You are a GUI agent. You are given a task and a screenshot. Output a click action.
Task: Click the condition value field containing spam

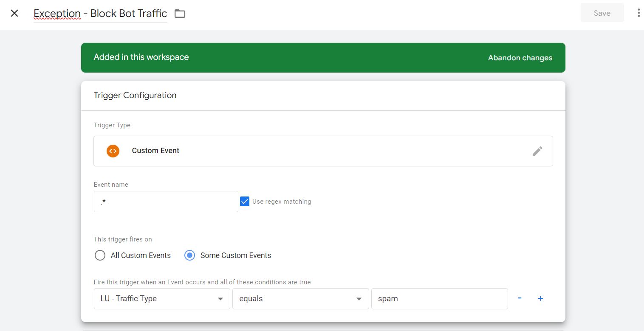(x=439, y=299)
